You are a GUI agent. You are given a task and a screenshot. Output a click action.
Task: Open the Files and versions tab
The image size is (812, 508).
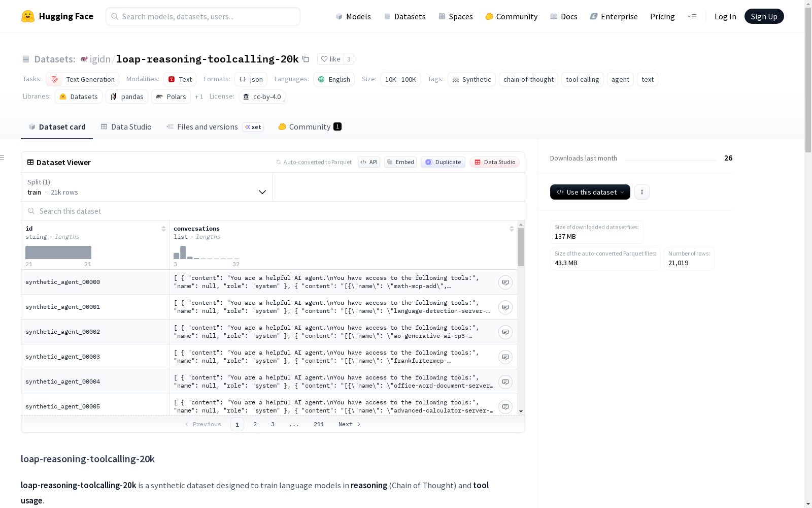[215, 127]
